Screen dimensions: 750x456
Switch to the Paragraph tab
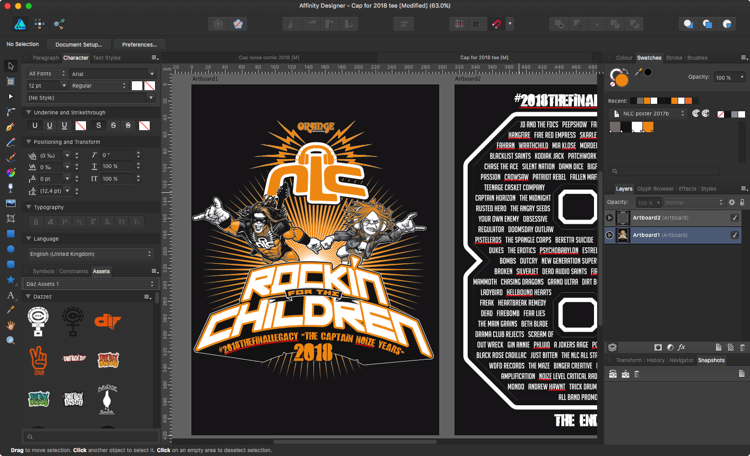click(x=45, y=58)
